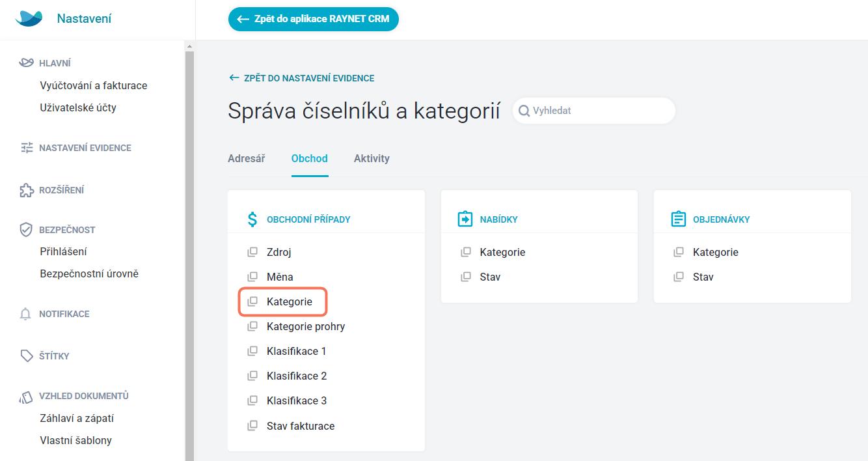868x461 pixels.
Task: Click the Notifikace heading
Action: pyautogui.click(x=64, y=314)
